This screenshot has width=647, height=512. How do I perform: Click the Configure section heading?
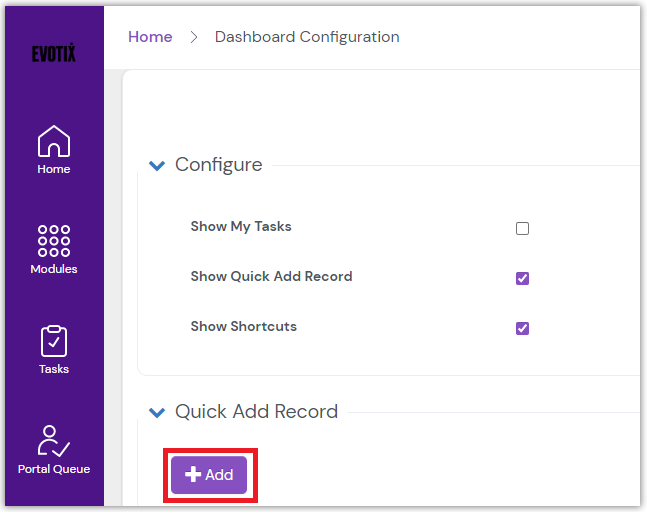pyautogui.click(x=218, y=165)
